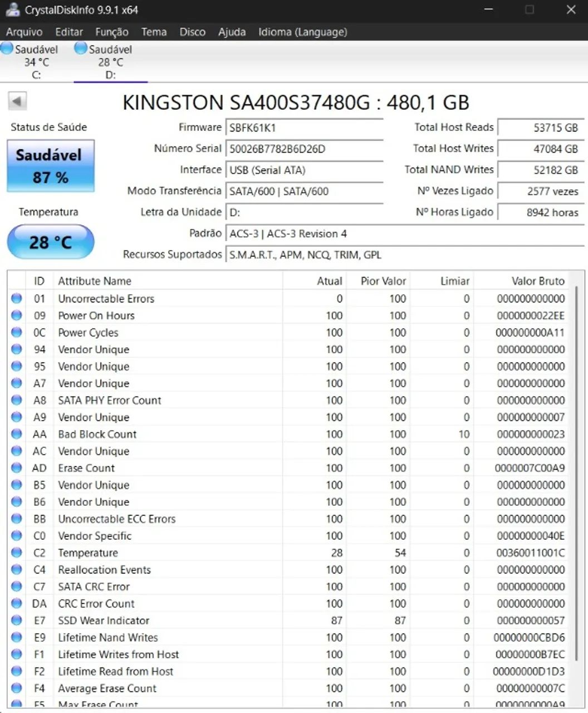Open the Ajuda menu

[x=232, y=32]
